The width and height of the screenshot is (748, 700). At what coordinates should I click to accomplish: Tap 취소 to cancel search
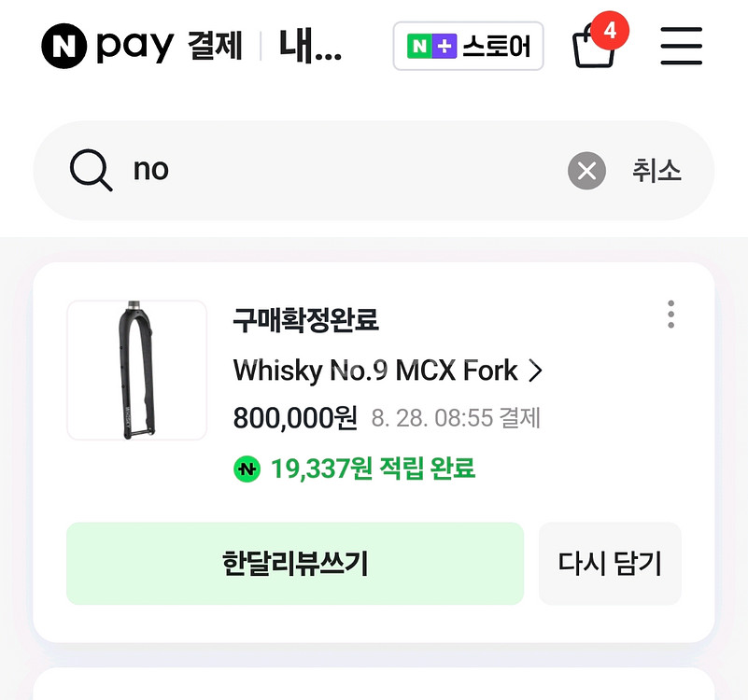[x=656, y=171]
